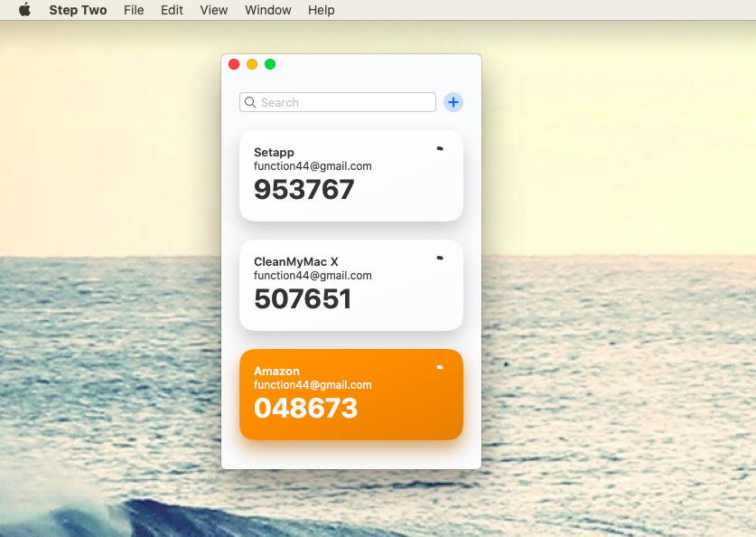This screenshot has height=537, width=756.
Task: Open the Apple menu
Action: coord(24,10)
